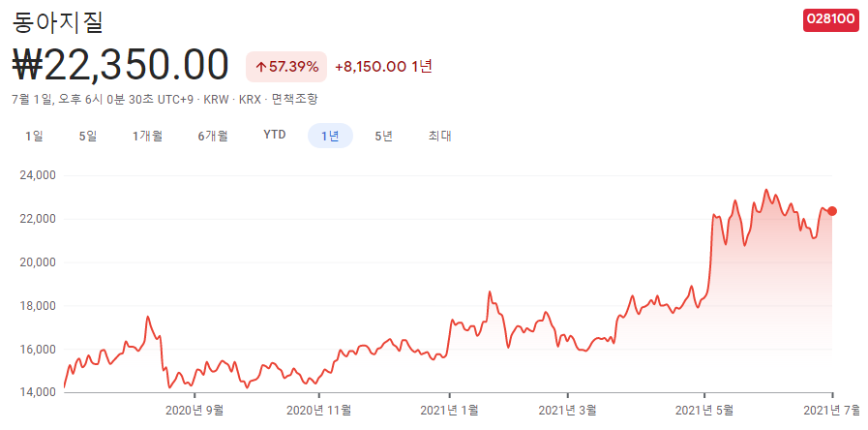Select the 5일 time range tab
868x430 pixels.
tap(88, 136)
